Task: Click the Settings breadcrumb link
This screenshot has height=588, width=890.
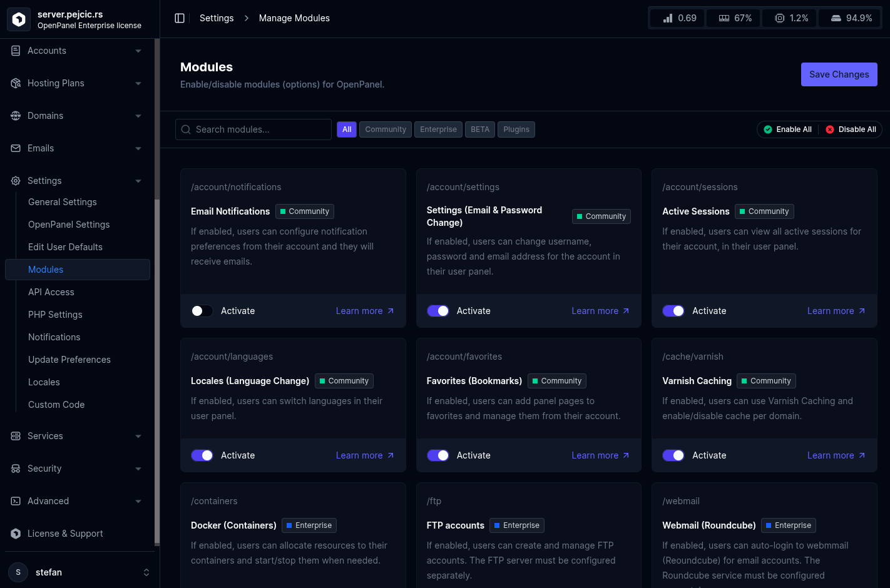Action: pos(217,18)
